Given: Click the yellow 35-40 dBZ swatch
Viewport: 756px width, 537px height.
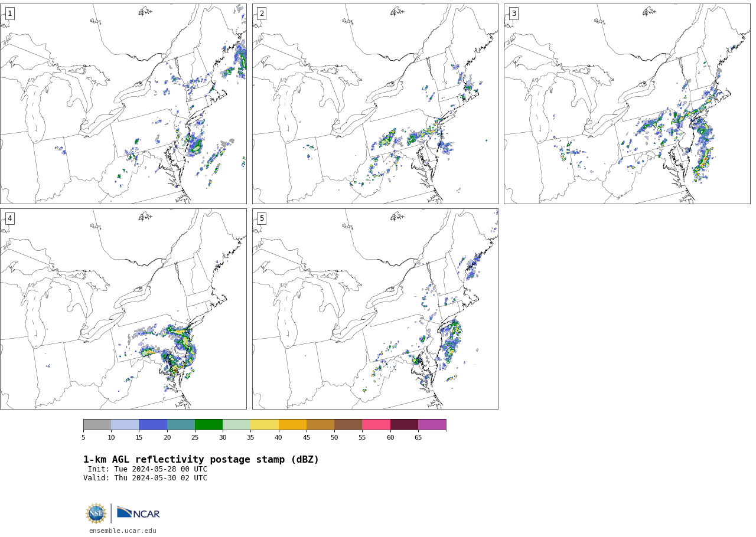Looking at the screenshot, I should (265, 425).
